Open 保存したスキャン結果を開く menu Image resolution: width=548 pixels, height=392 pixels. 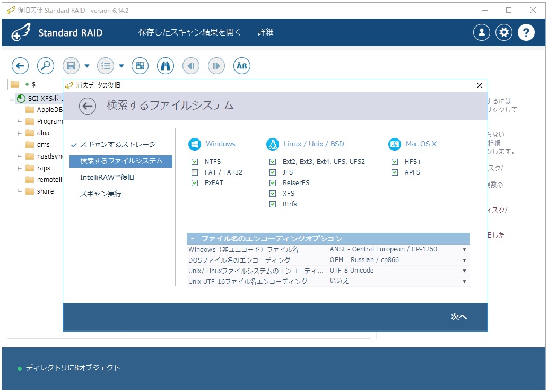[190, 32]
